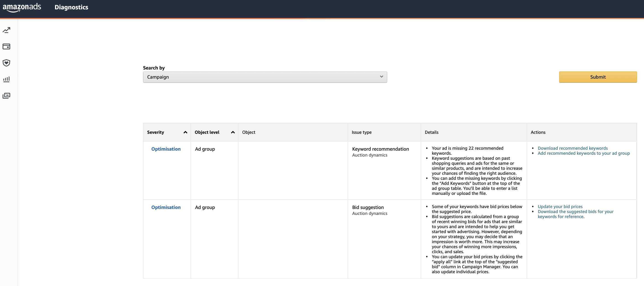Sort by Severity using its caret arrow
The width and height of the screenshot is (644, 286).
pyautogui.click(x=185, y=132)
